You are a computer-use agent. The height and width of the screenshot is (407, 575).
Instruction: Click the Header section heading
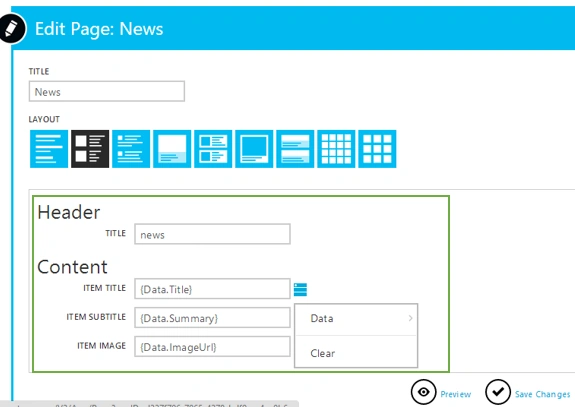click(69, 212)
